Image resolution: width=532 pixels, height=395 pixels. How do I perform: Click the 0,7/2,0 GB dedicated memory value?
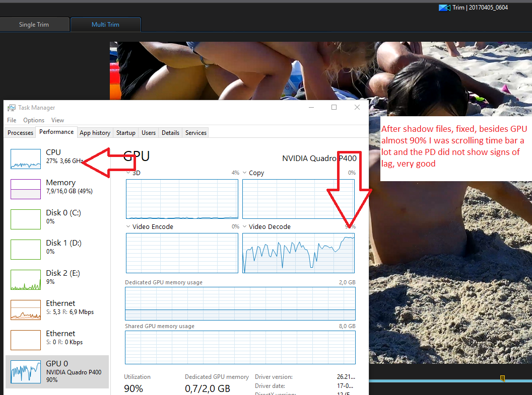(208, 388)
